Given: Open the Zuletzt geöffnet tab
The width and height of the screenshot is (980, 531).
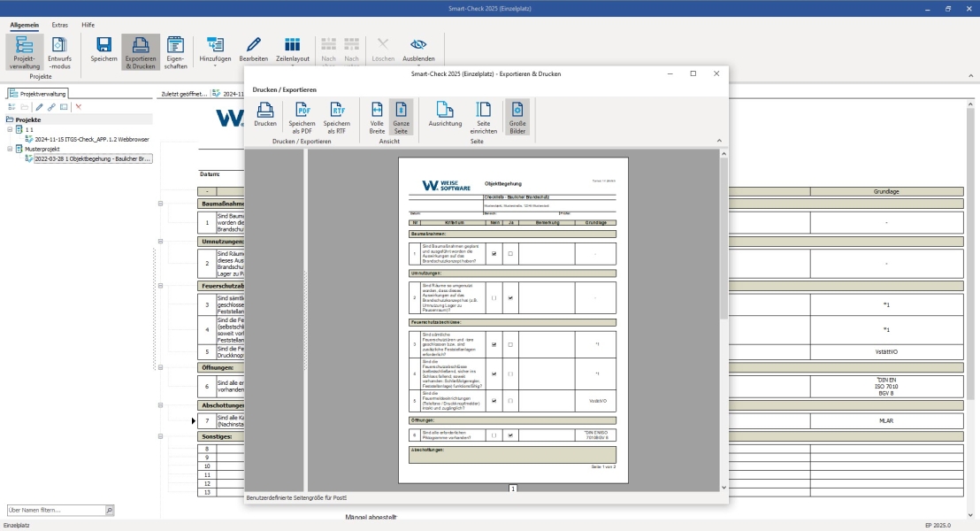Looking at the screenshot, I should [183, 94].
